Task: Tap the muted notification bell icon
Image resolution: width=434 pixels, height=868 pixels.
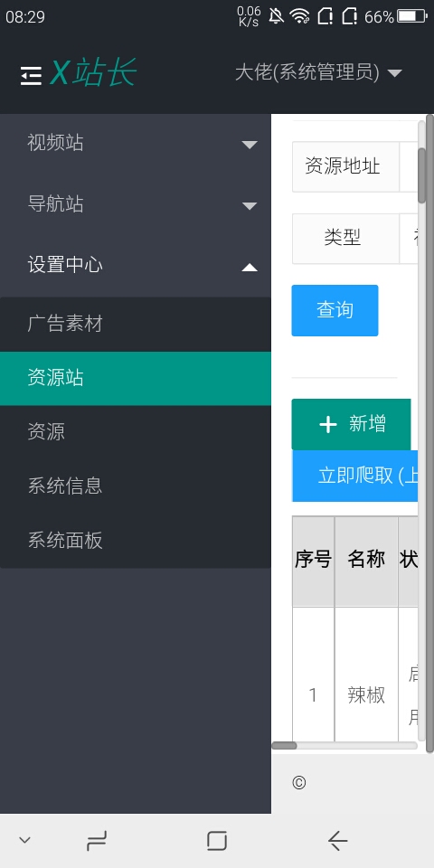Action: (x=276, y=16)
